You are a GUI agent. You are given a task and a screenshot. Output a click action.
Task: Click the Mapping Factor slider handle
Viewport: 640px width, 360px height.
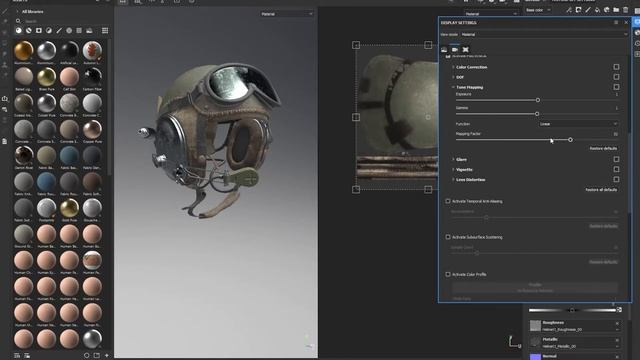[570, 140]
